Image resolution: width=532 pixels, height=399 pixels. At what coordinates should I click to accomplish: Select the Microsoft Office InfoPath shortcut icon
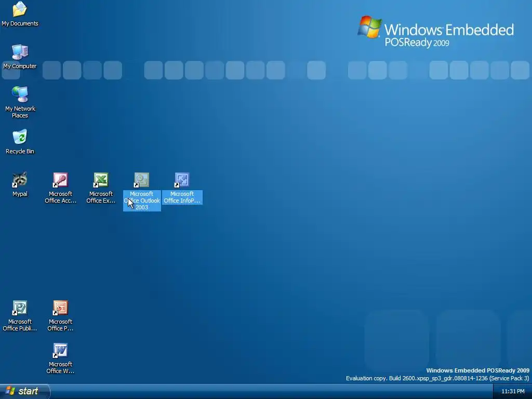click(182, 180)
